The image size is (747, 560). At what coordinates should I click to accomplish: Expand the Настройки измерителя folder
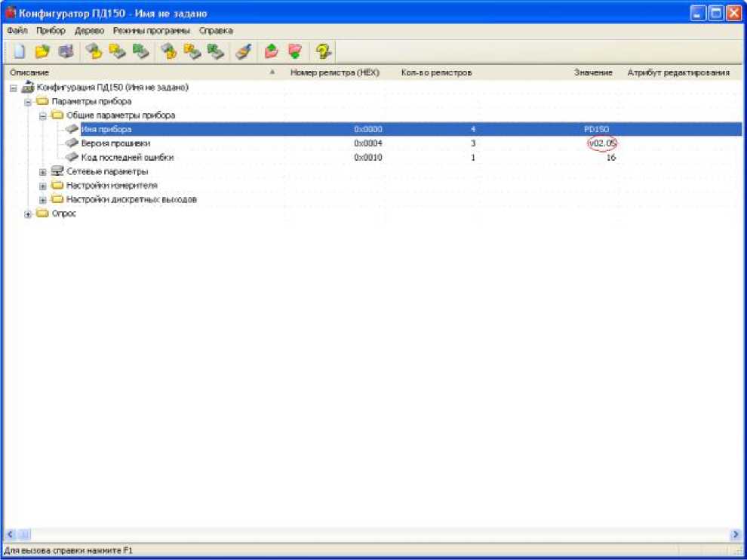[x=43, y=186]
